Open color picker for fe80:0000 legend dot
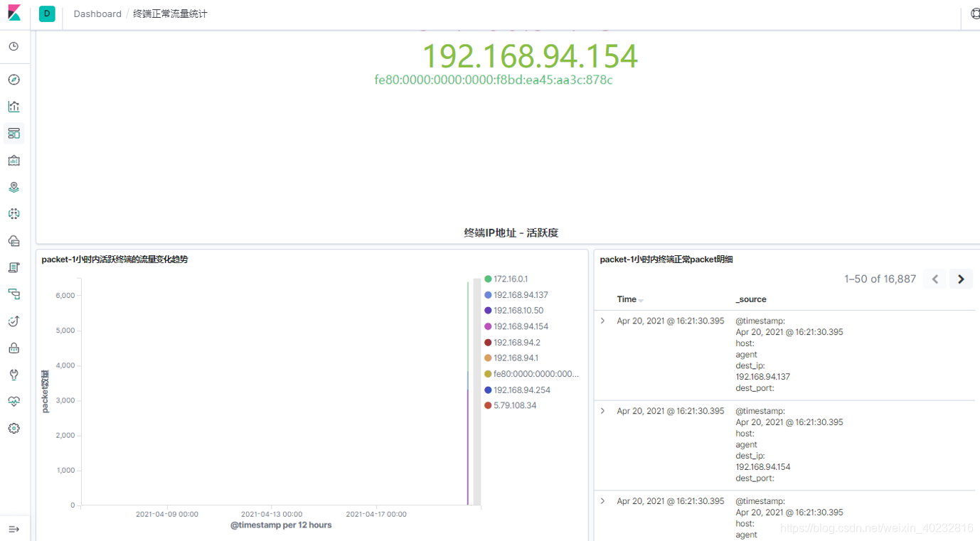The height and width of the screenshot is (541, 980). [488, 374]
